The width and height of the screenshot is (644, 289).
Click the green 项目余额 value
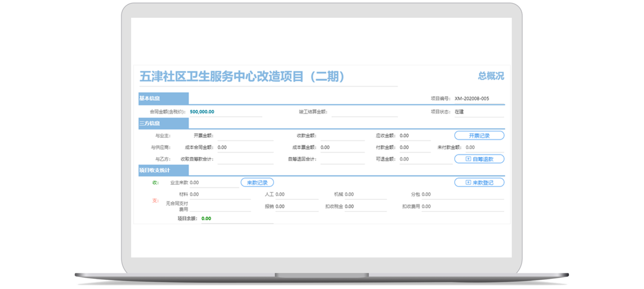tap(207, 218)
